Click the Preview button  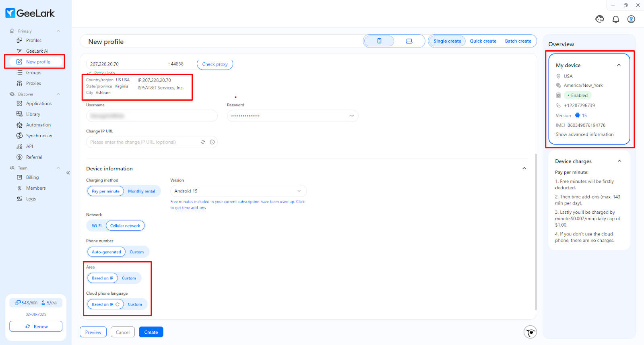coord(93,332)
